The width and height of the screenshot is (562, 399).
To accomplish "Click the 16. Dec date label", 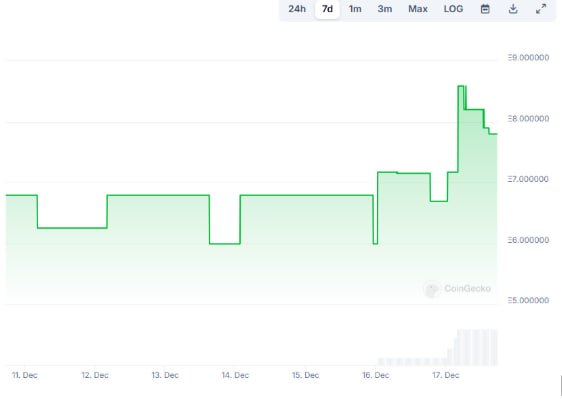I will point(376,375).
